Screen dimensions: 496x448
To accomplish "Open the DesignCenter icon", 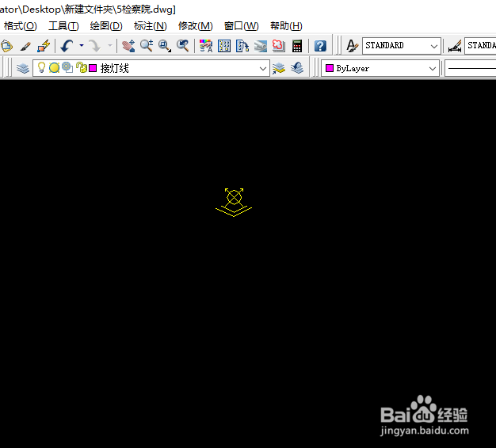I will (x=224, y=46).
